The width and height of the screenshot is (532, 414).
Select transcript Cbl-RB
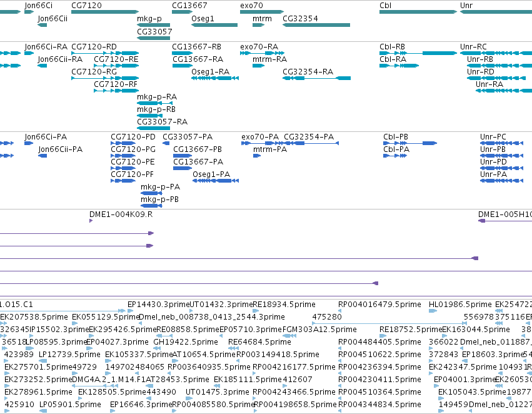click(x=418, y=53)
